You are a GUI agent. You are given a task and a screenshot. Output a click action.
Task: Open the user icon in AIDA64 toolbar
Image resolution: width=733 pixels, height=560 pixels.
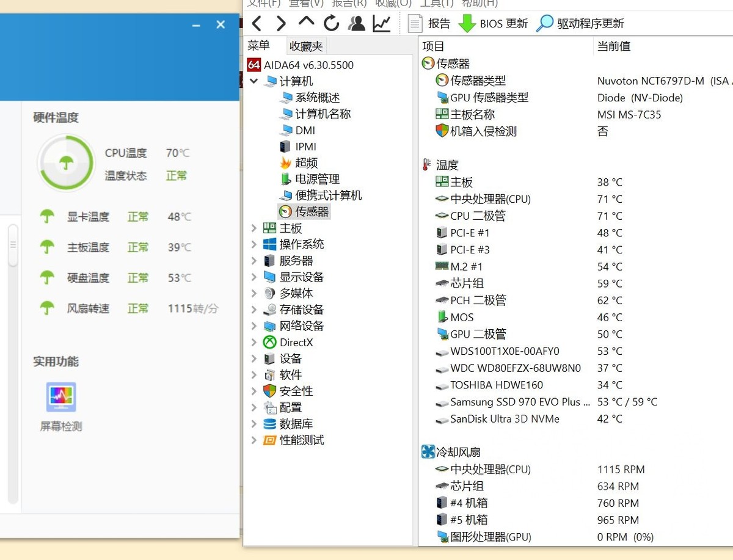[x=356, y=23]
